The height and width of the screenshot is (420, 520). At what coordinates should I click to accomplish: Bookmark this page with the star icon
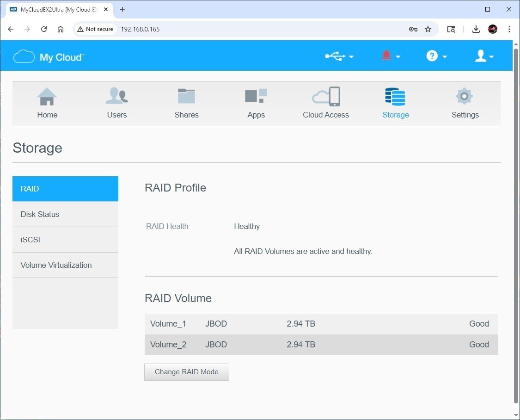click(x=428, y=29)
